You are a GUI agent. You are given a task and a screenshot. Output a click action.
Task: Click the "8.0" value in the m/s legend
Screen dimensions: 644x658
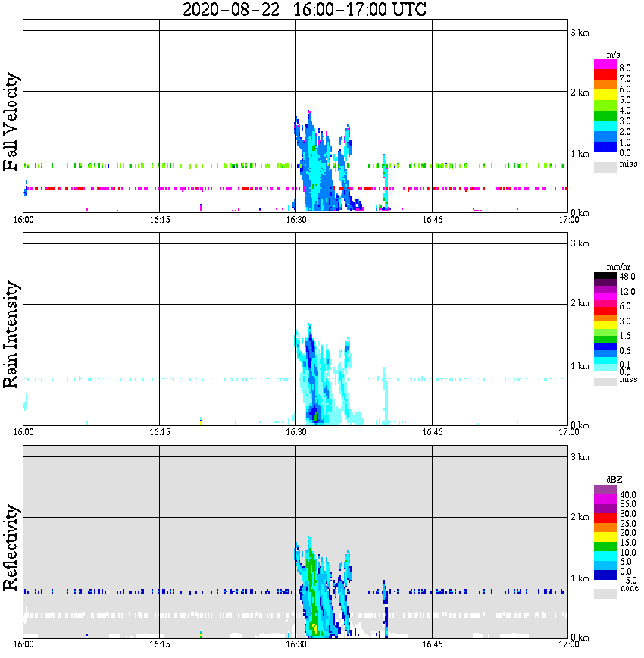tap(625, 68)
